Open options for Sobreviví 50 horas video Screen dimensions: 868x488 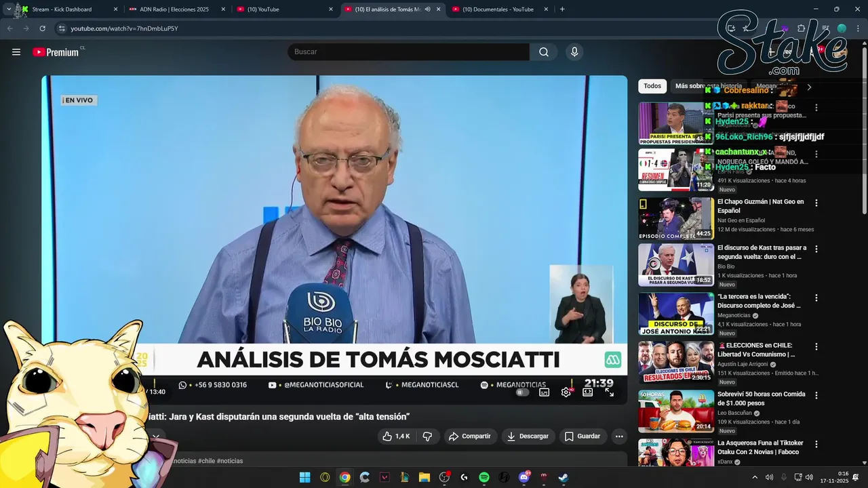(x=816, y=395)
